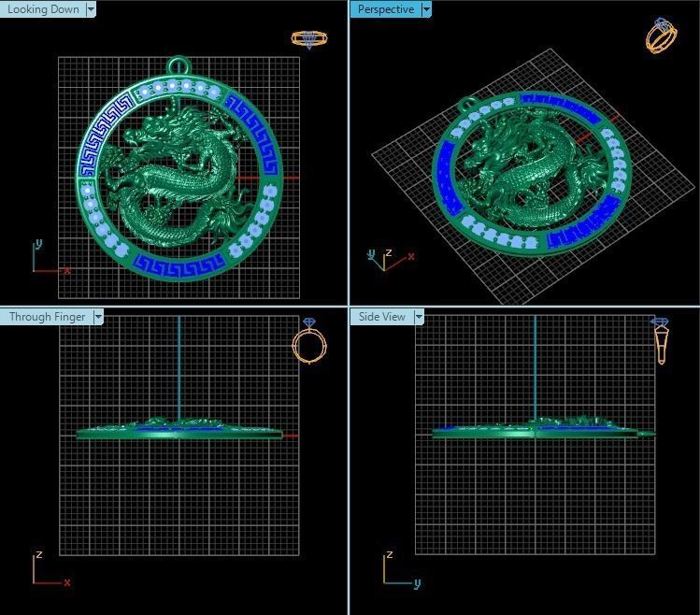Click the tilted ring icon in Perspective
Viewport: 700px width, 615px height.
pyautogui.click(x=661, y=35)
